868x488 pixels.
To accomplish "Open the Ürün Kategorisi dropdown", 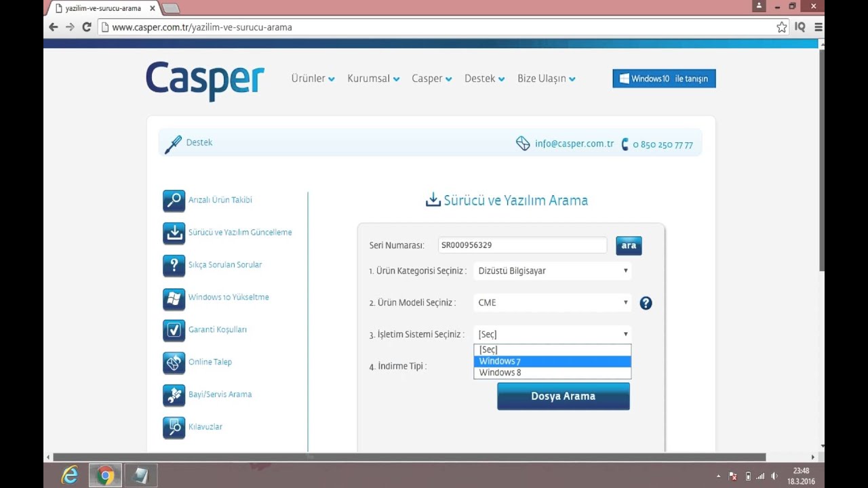I will coord(553,271).
